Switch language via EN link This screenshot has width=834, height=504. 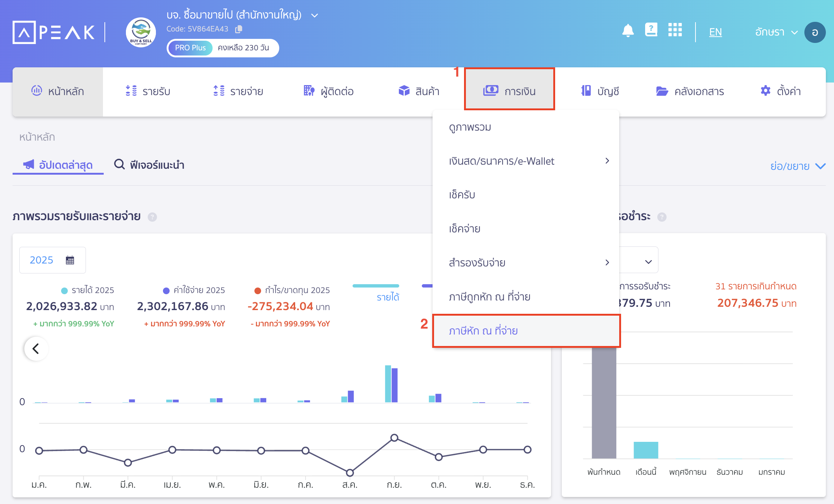point(715,32)
